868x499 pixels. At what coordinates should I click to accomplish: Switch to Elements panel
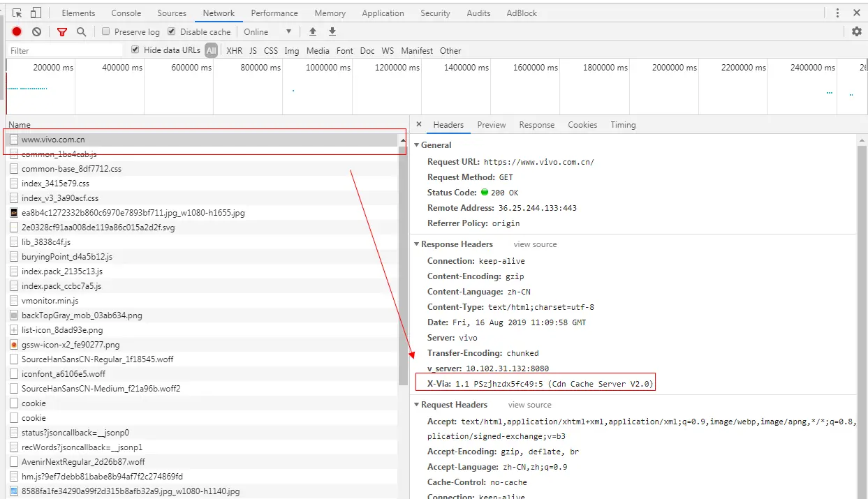(x=78, y=13)
